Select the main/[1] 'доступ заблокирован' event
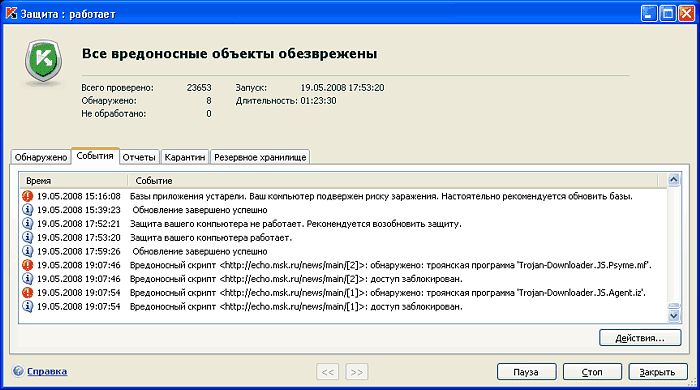The image size is (700, 390). [x=296, y=307]
